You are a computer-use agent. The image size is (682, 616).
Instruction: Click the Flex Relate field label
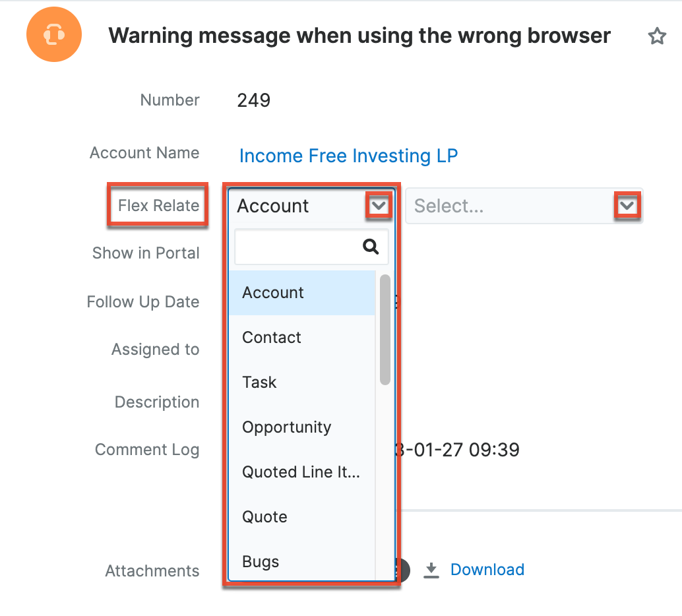tap(158, 206)
